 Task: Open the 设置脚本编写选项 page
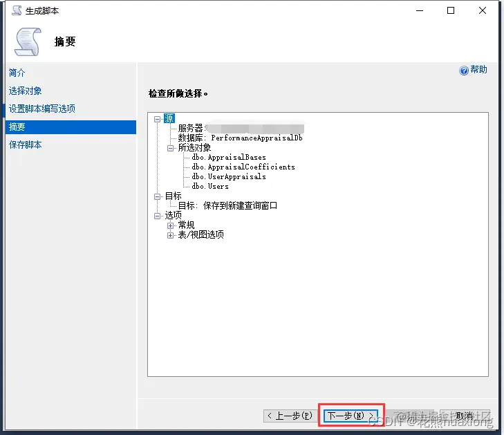[x=42, y=109]
